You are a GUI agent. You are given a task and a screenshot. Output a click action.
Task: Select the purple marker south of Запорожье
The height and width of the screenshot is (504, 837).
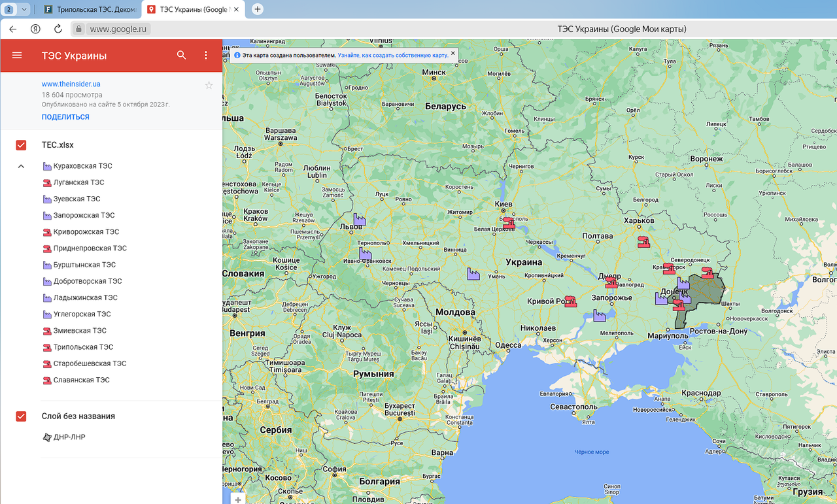[x=600, y=315]
